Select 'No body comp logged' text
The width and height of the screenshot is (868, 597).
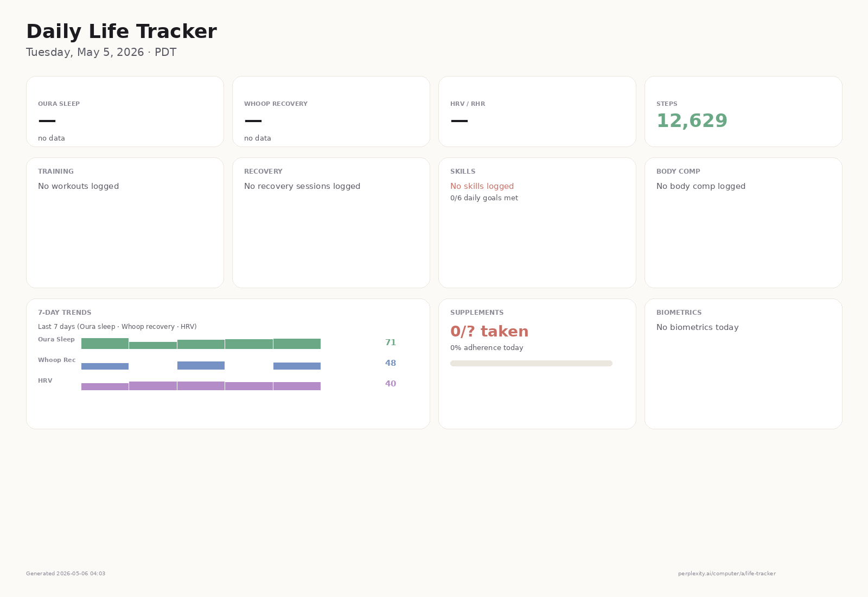point(701,186)
